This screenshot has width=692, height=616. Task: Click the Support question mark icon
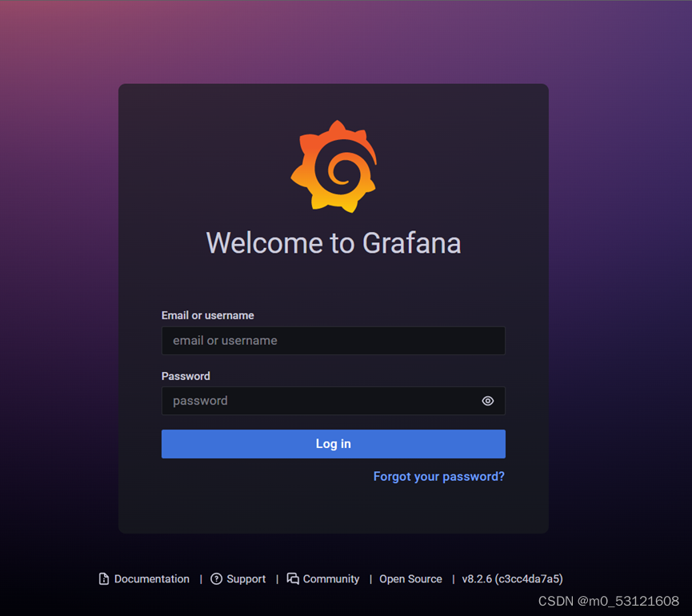(x=216, y=579)
